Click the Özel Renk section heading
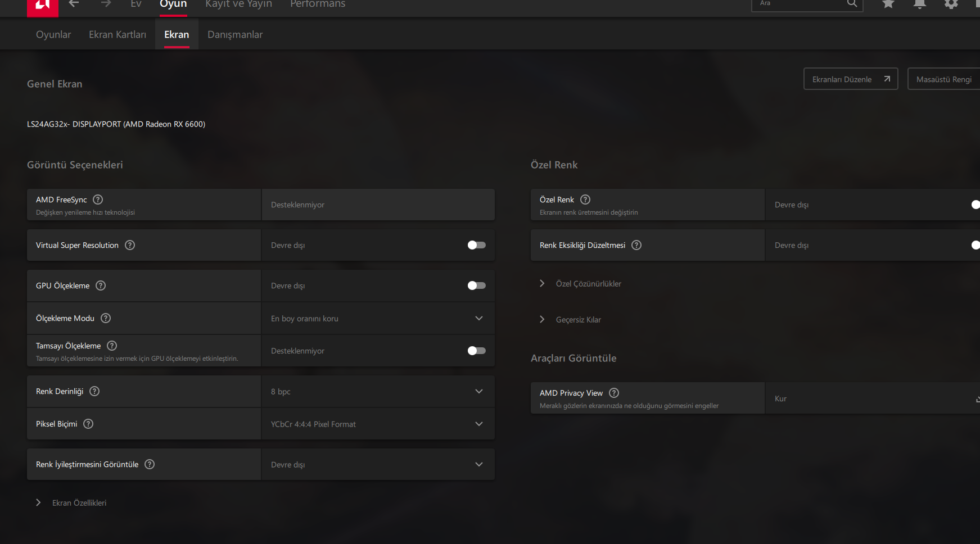Screen dimensions: 980x544 (554, 165)
